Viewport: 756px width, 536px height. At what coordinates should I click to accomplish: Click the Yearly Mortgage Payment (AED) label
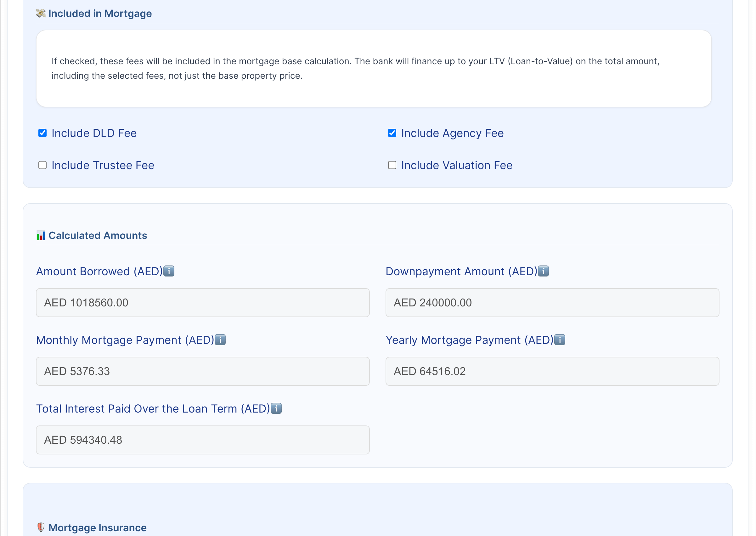click(470, 340)
